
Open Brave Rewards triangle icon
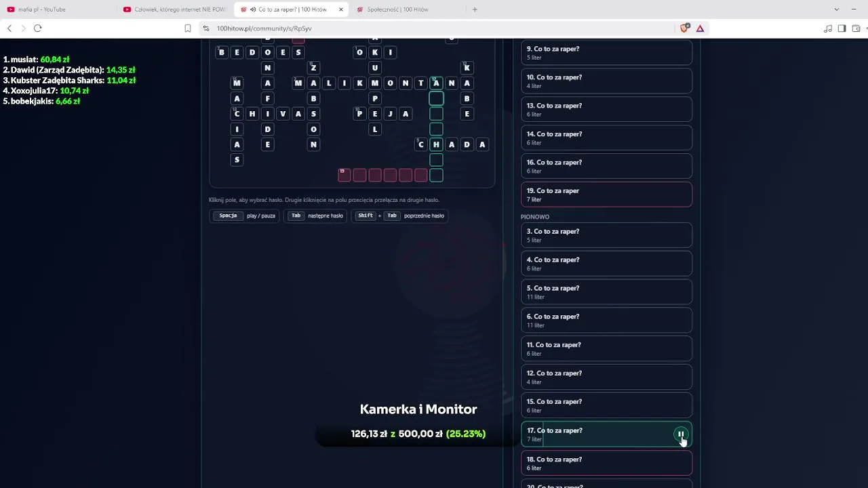pos(700,28)
